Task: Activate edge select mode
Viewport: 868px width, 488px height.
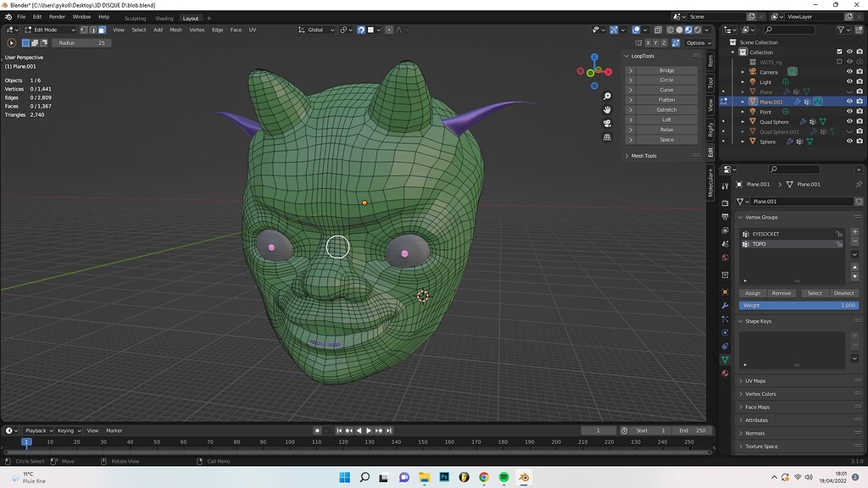Action: coord(92,30)
